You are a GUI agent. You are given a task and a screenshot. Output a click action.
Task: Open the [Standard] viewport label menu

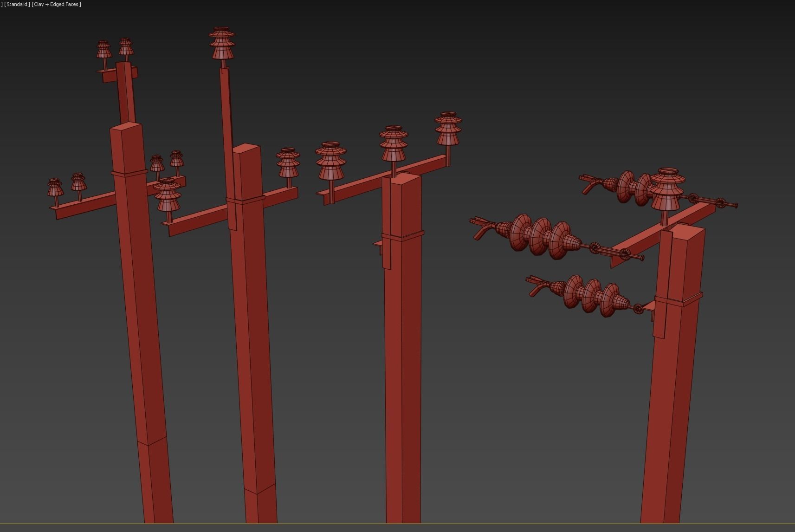pyautogui.click(x=17, y=4)
